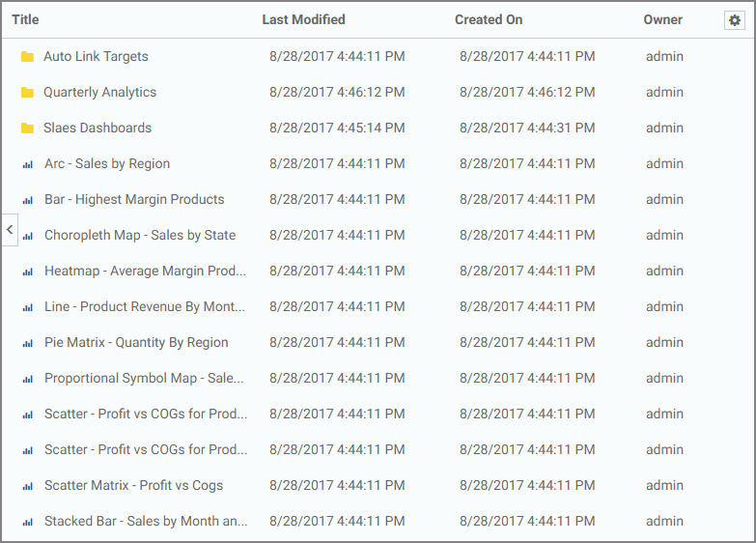The height and width of the screenshot is (543, 756).
Task: Open the gear settings column chooser
Action: point(735,20)
